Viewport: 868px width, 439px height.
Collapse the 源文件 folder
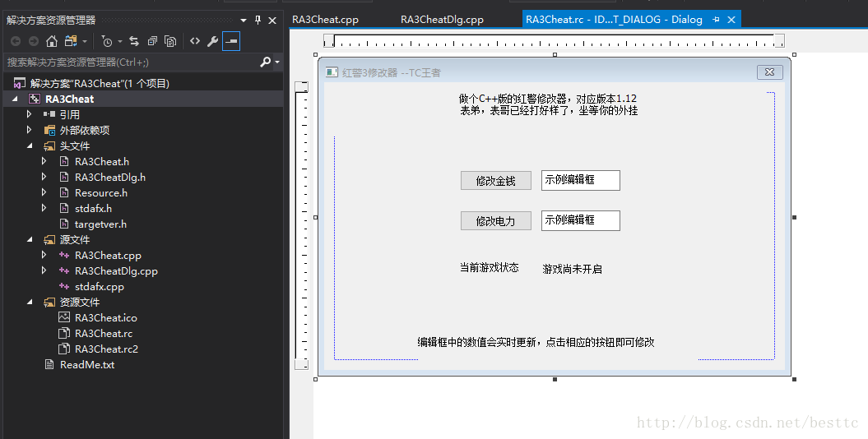[30, 239]
